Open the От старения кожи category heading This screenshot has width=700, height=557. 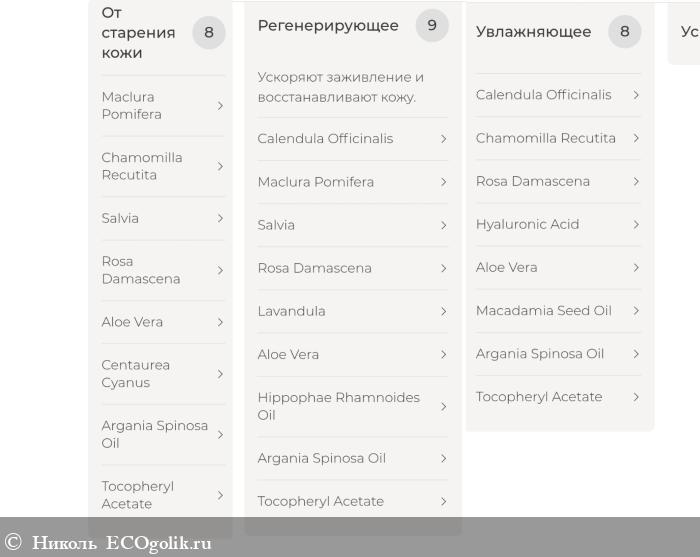138,32
